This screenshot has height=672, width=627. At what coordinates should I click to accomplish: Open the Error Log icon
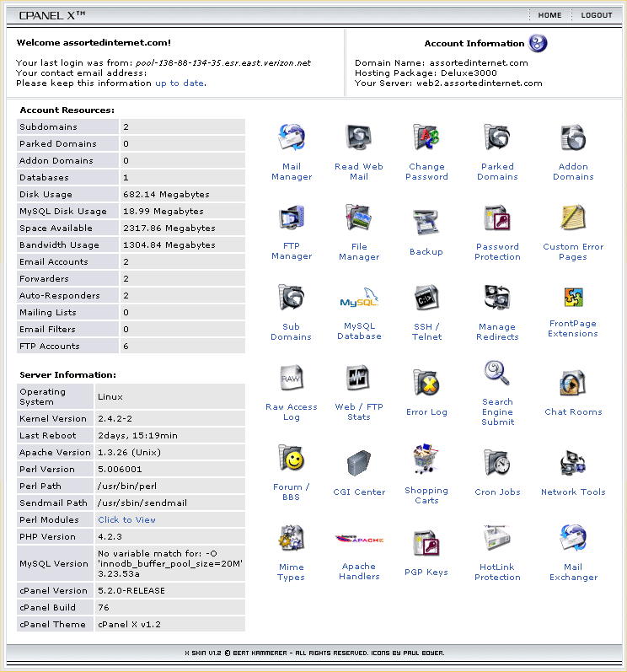pos(426,383)
